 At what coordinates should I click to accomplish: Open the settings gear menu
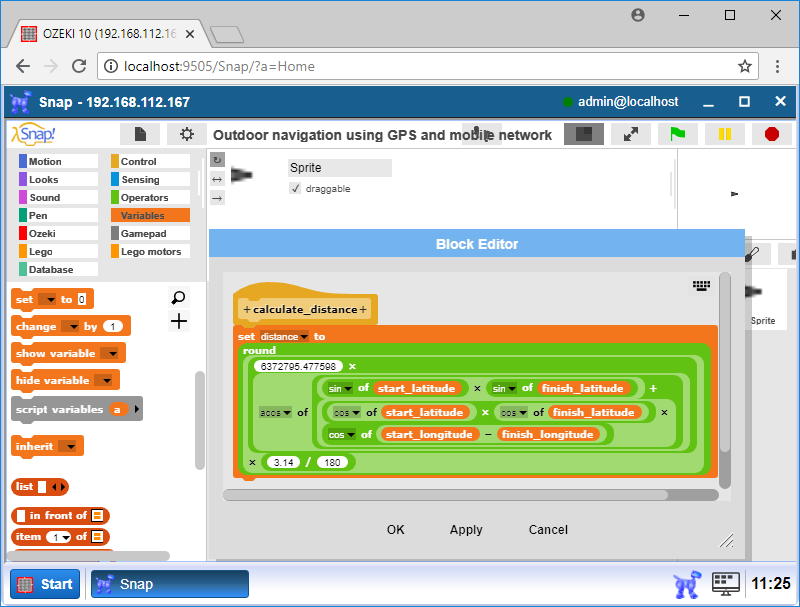(187, 134)
